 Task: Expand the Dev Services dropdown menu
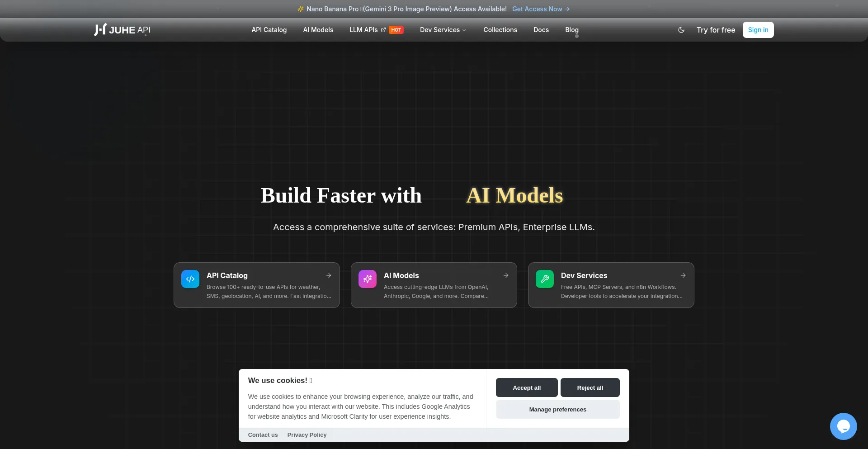(x=443, y=30)
